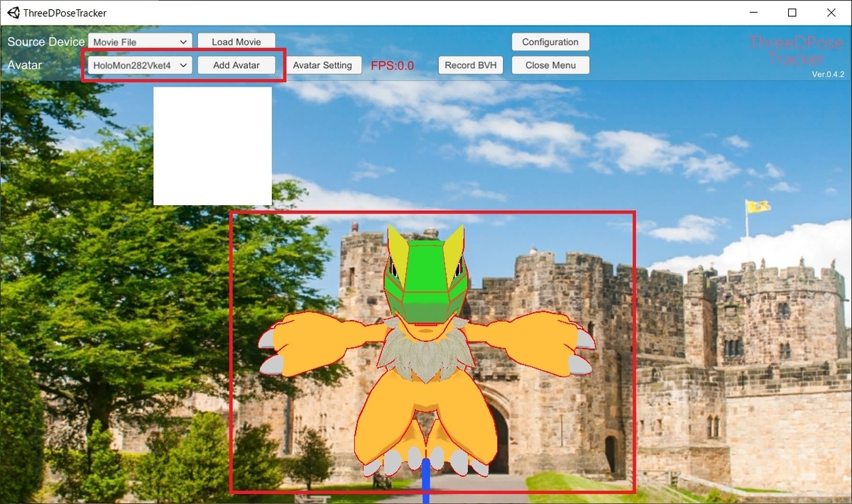Click the Load Movie button

click(x=236, y=42)
